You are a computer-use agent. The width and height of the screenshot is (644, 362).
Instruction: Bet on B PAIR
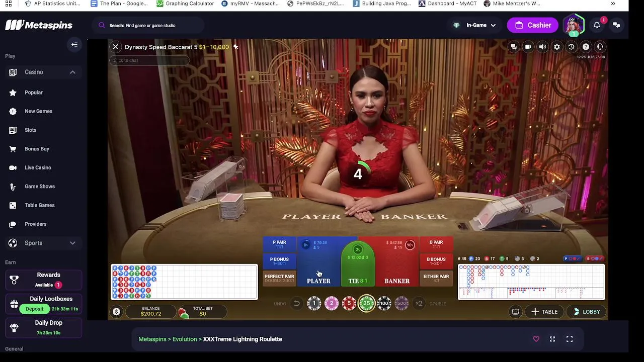[x=436, y=244]
